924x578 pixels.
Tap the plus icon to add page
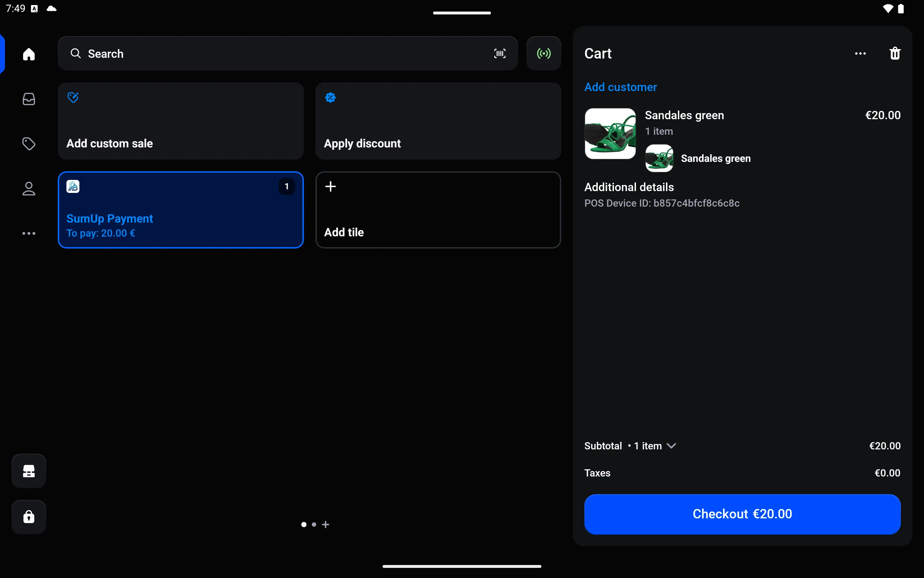[326, 525]
